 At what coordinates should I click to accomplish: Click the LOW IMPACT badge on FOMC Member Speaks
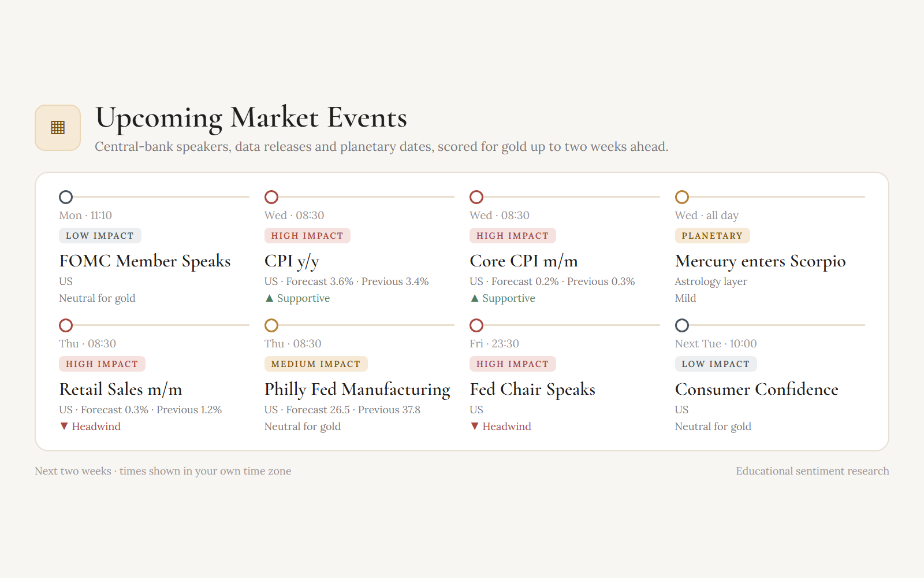[100, 236]
